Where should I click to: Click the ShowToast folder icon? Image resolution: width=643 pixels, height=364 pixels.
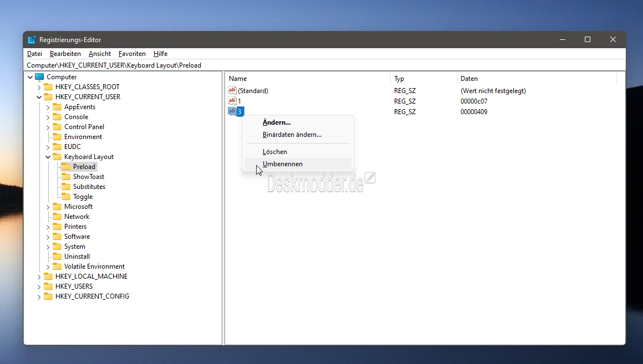[65, 177]
